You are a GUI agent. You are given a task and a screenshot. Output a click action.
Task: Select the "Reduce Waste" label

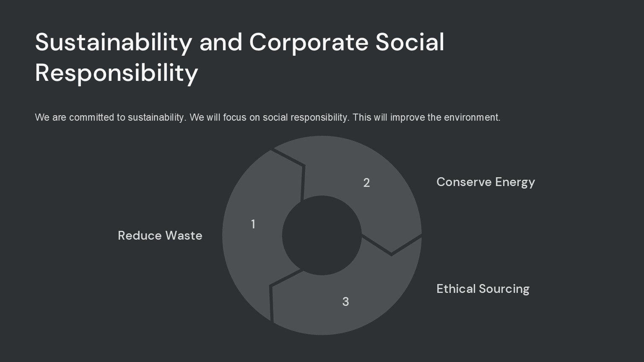(160, 235)
